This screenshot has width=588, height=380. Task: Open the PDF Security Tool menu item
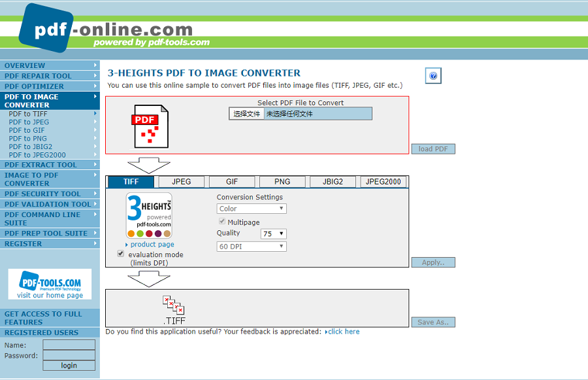pos(50,194)
